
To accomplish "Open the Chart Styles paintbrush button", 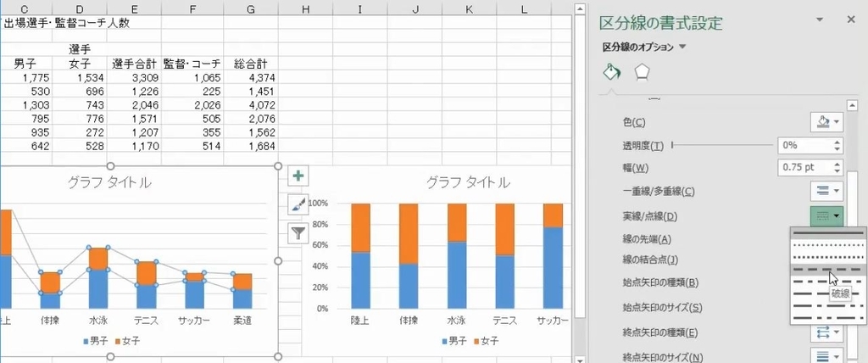I will [298, 204].
